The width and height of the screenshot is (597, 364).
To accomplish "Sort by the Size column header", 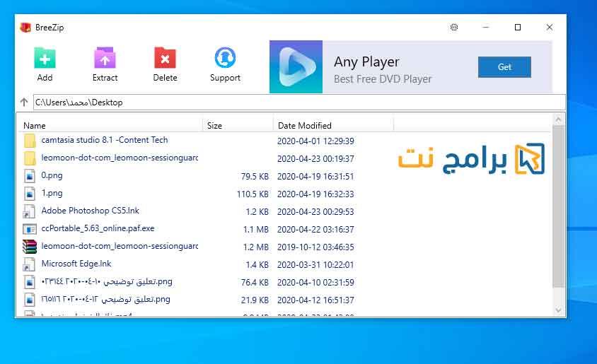I will click(214, 126).
